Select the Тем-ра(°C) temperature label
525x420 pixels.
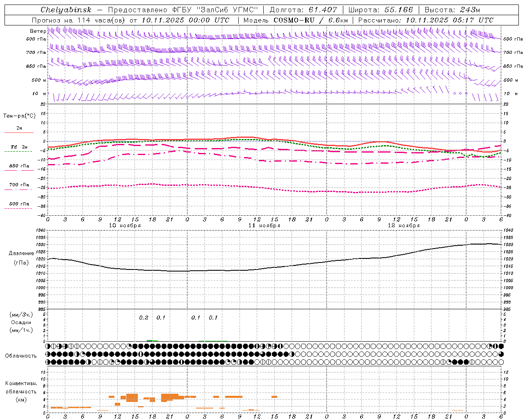coord(19,116)
